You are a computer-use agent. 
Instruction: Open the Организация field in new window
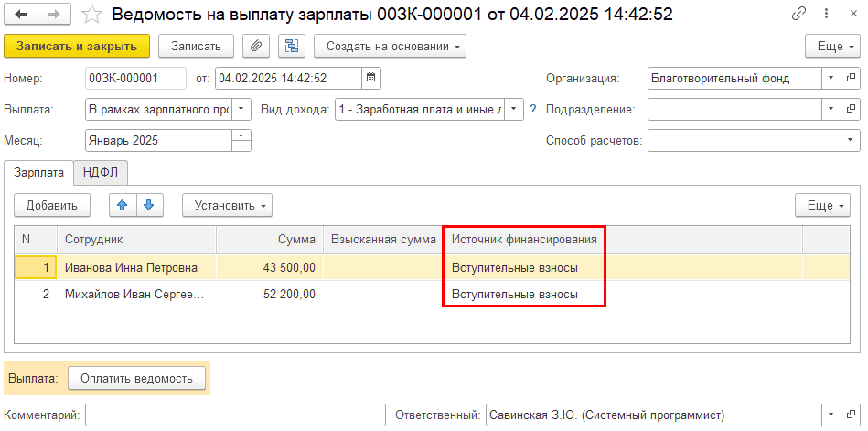coord(851,78)
